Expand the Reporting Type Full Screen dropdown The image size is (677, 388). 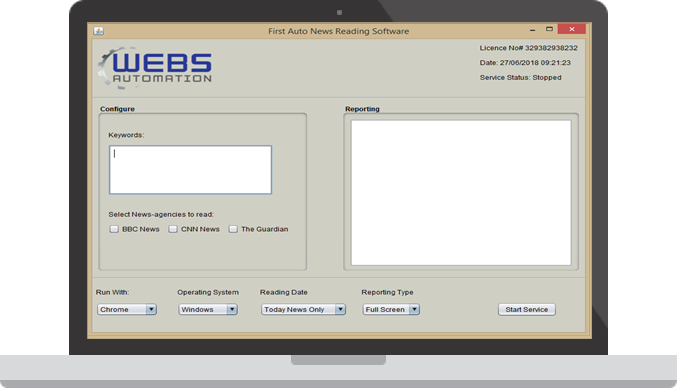pyautogui.click(x=391, y=309)
